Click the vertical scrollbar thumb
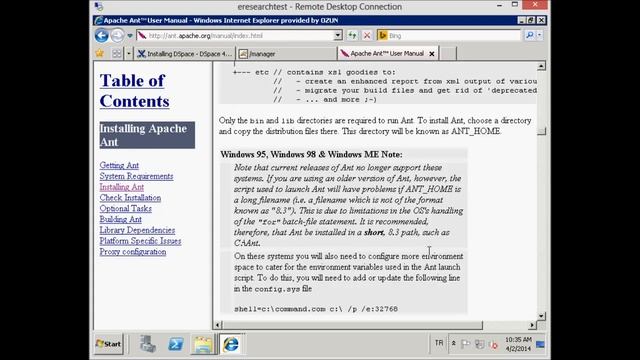The image size is (640, 360). coord(541,131)
